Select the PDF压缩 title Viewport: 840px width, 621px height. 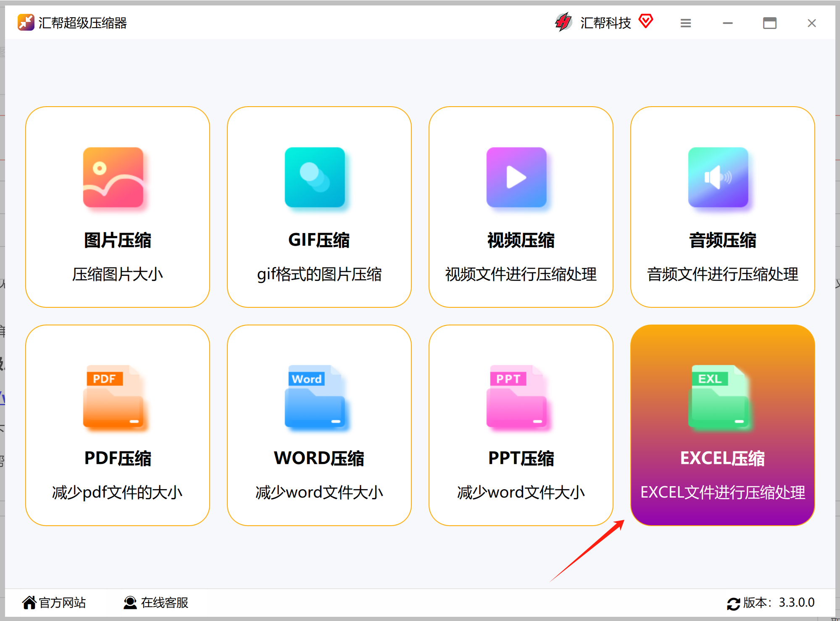[x=118, y=458]
